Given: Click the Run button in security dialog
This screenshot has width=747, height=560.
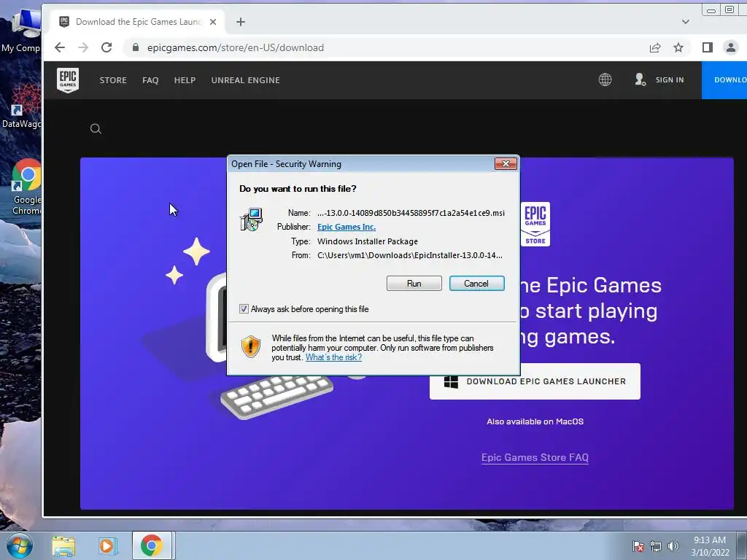Looking at the screenshot, I should pos(414,284).
